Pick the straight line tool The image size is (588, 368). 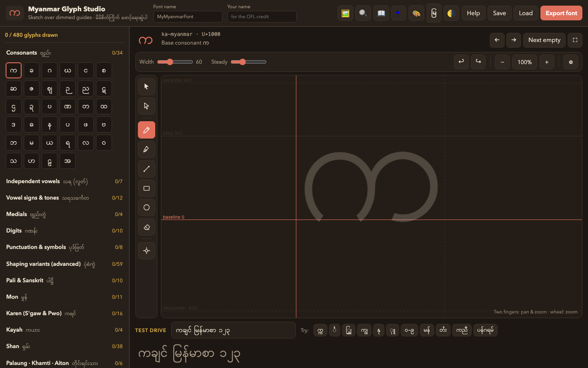147,169
